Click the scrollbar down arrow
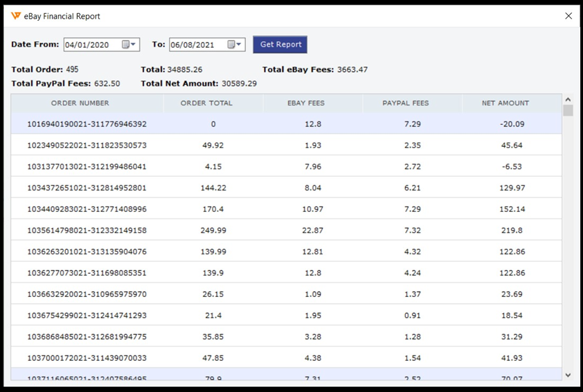 click(x=568, y=375)
